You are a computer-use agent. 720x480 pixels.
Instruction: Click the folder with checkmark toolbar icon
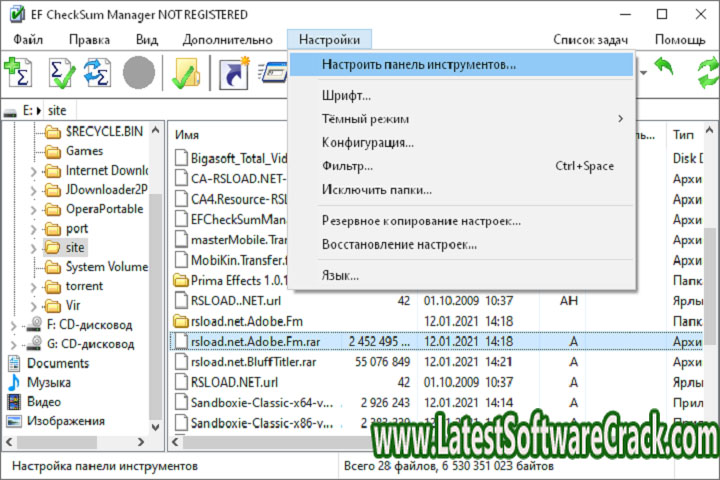click(186, 73)
